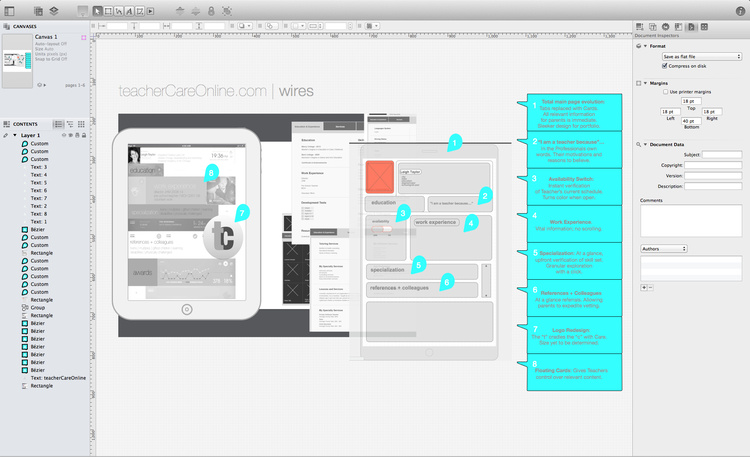This screenshot has height=457, width=750.
Task: Click the Send to Back icon
Action: click(196, 11)
